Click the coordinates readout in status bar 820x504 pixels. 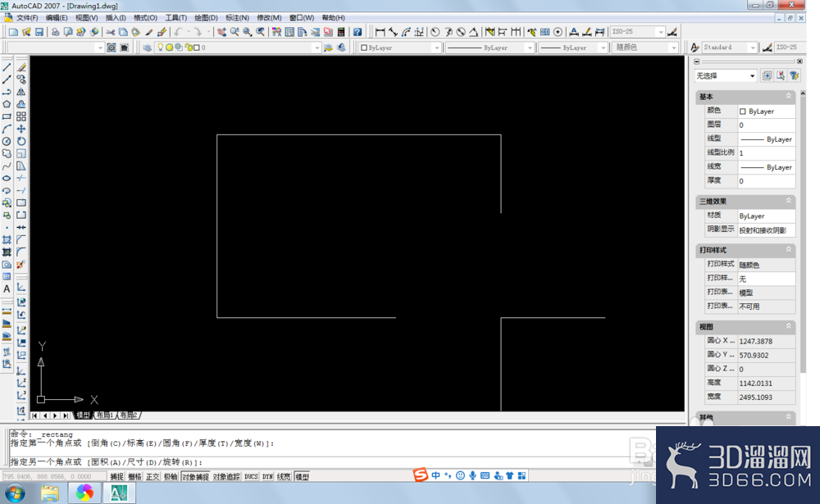point(54,477)
